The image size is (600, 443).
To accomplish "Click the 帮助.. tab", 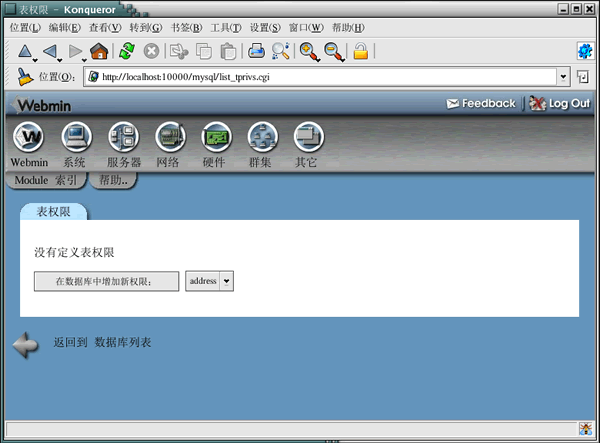I will [113, 180].
